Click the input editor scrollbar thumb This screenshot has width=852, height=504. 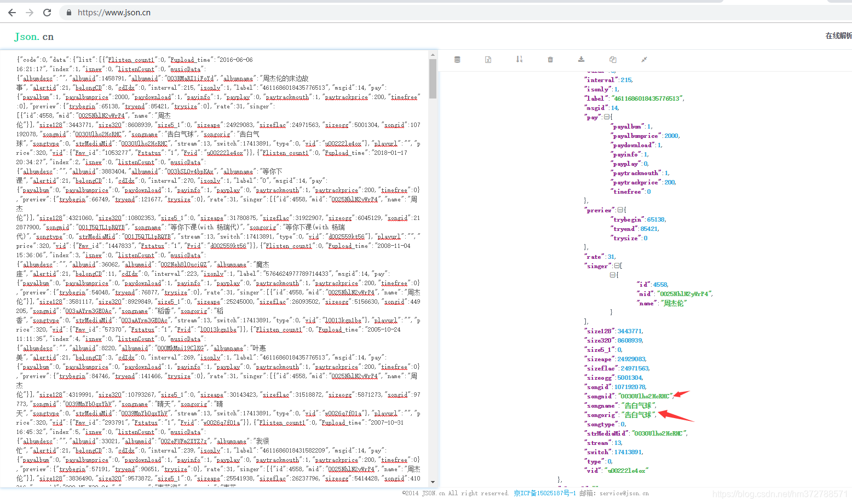(433, 79)
